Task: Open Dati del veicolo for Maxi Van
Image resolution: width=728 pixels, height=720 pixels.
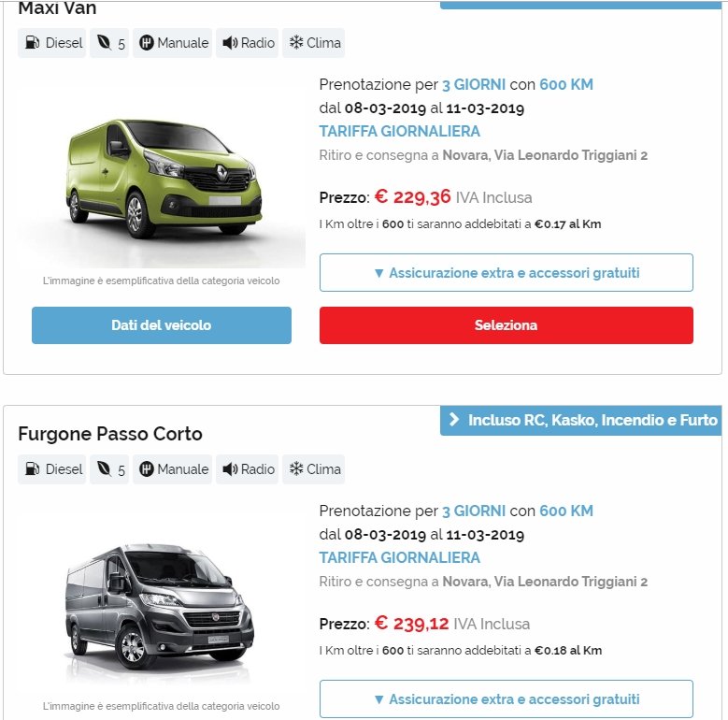Action: pyautogui.click(x=162, y=325)
